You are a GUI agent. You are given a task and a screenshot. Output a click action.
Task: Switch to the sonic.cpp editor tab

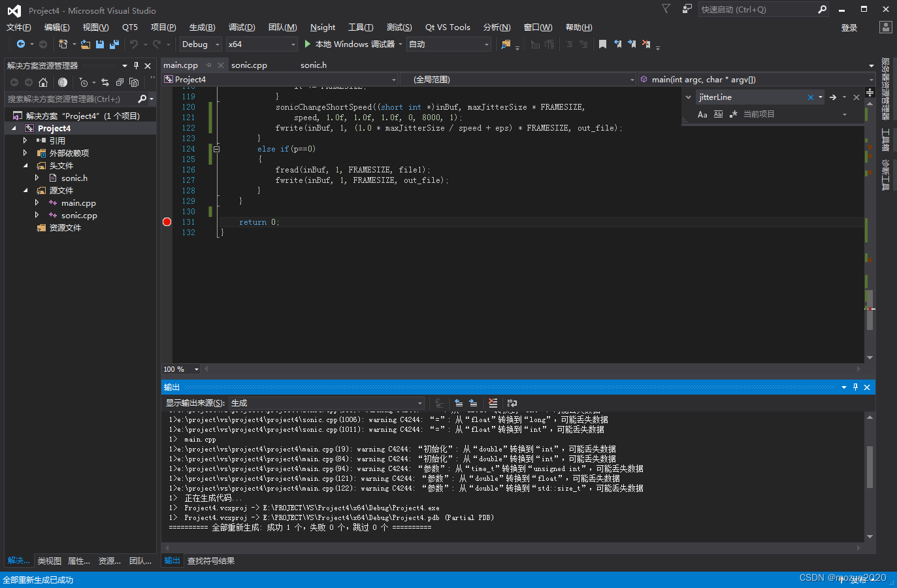249,65
